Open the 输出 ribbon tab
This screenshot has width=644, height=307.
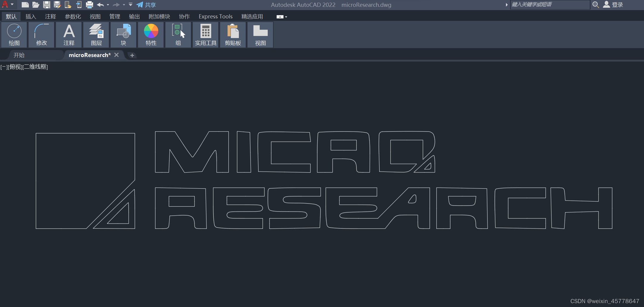coord(134,17)
